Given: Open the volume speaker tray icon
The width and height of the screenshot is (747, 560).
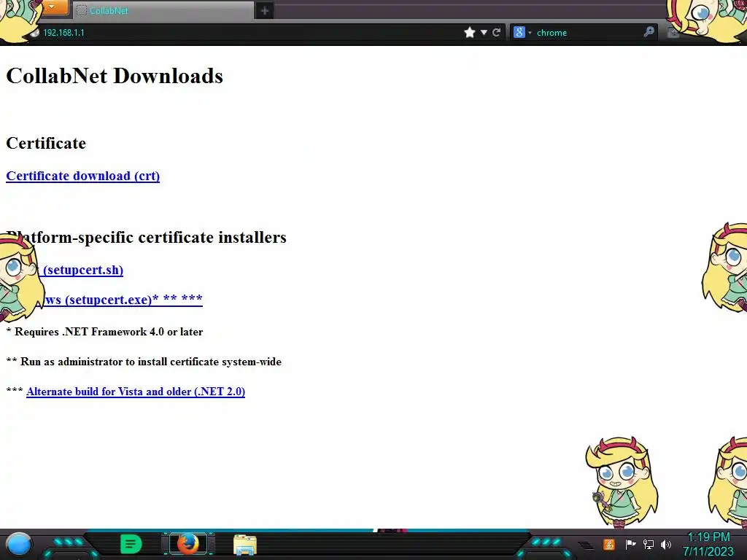Looking at the screenshot, I should (x=666, y=544).
